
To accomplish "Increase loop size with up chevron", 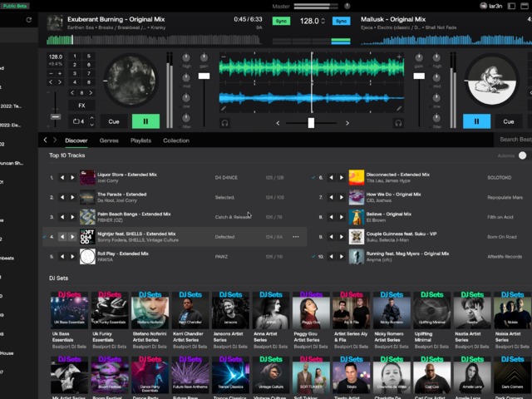I will coord(92,118).
